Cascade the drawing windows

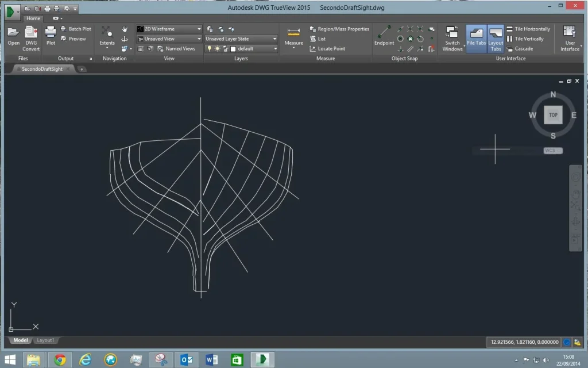click(519, 48)
